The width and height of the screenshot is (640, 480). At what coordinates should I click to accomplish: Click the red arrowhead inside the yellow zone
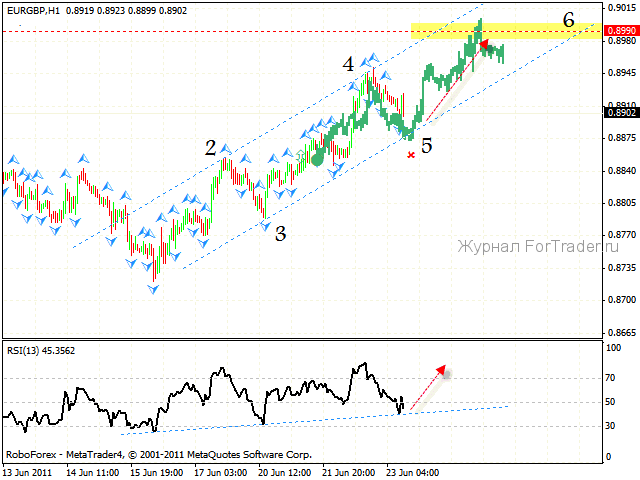pyautogui.click(x=484, y=43)
